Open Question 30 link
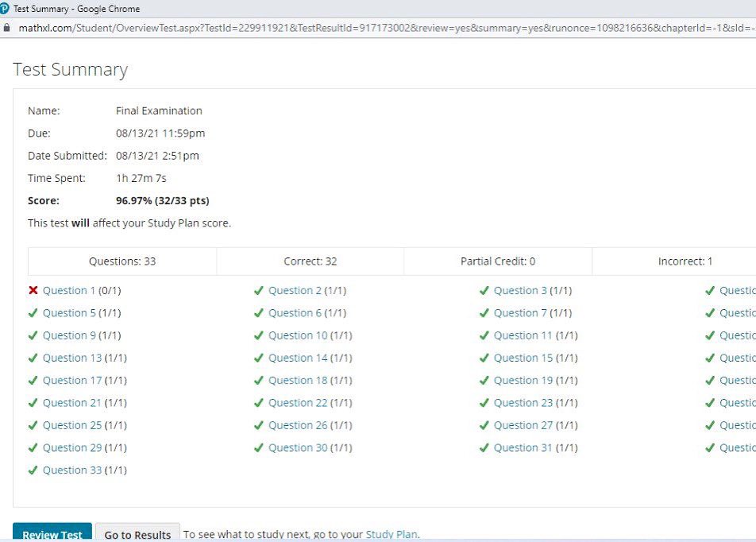The height and width of the screenshot is (542, 756). coord(298,448)
